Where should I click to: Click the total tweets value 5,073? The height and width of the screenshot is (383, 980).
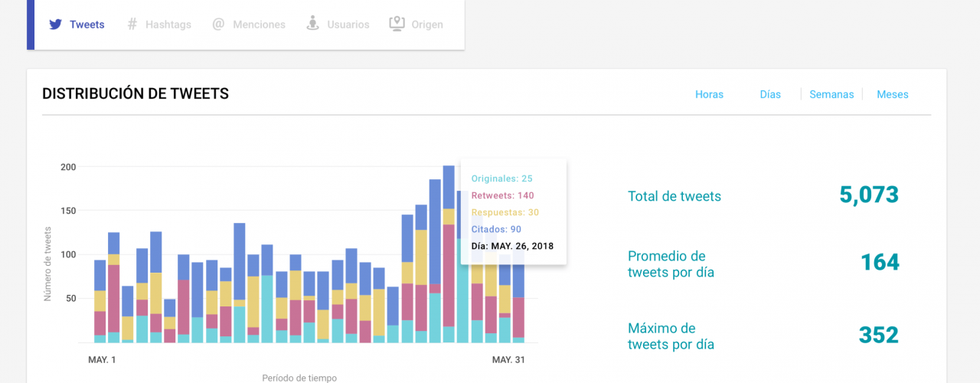868,195
